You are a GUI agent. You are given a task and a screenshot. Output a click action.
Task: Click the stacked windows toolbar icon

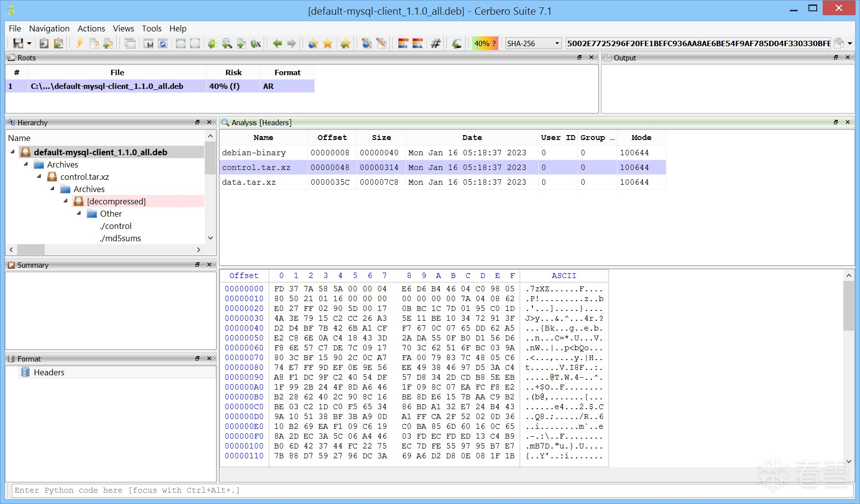click(x=130, y=43)
